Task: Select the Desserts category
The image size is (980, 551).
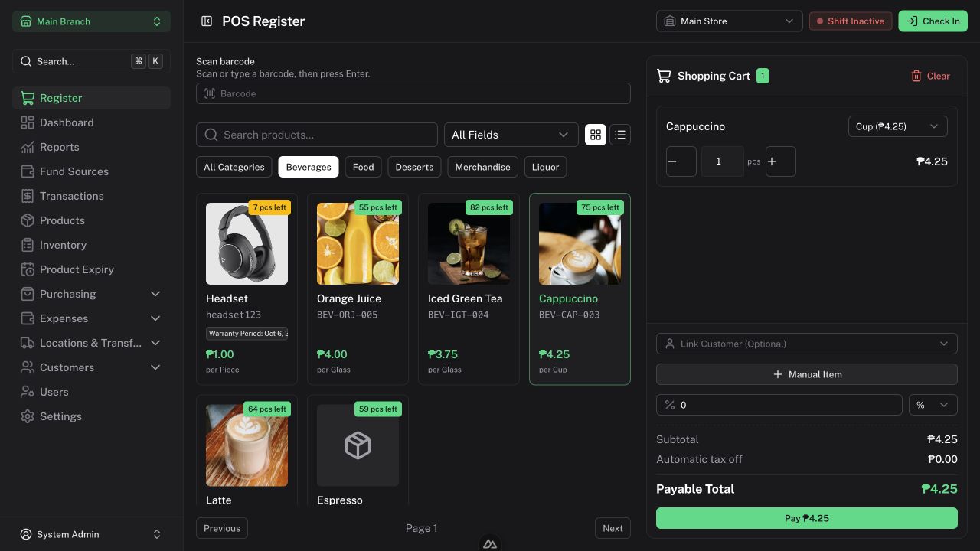Action: pyautogui.click(x=414, y=167)
